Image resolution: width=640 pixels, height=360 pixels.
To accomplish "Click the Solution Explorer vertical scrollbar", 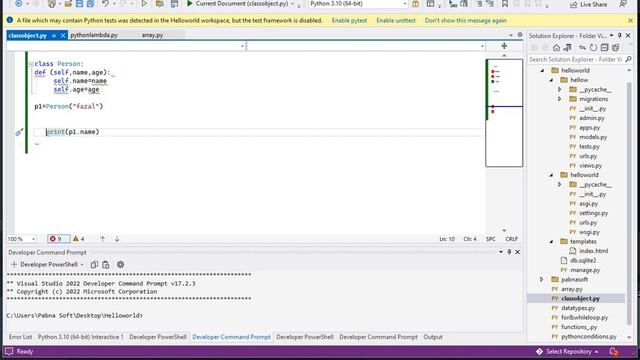I will point(629,204).
